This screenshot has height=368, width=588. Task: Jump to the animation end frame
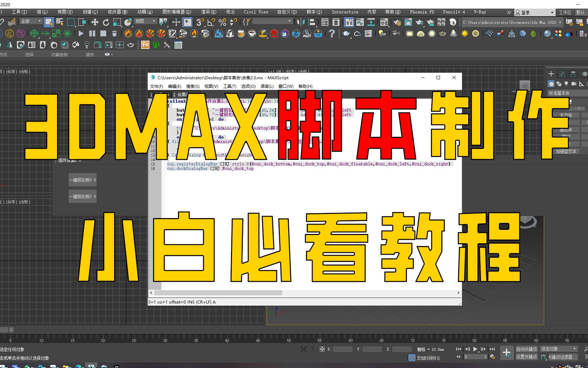(492, 349)
